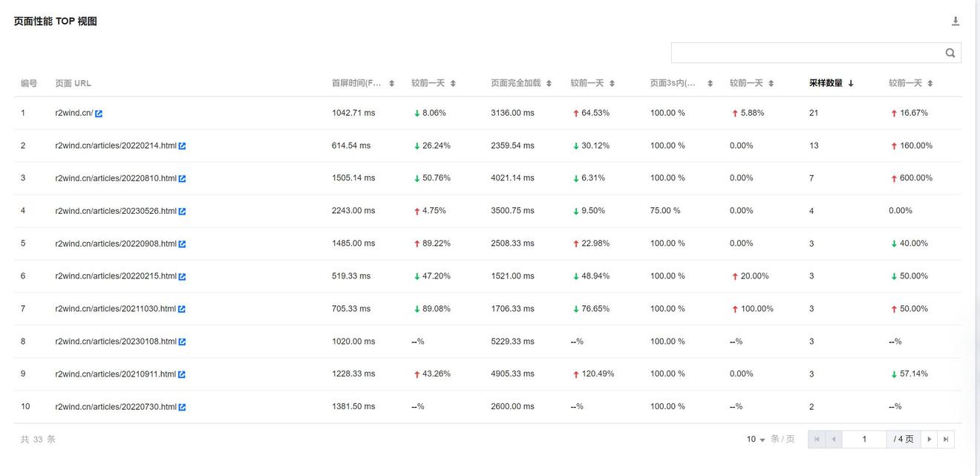Open external link icon beside 20220730.html
Viewport: 980px width, 476px height.
coord(181,405)
